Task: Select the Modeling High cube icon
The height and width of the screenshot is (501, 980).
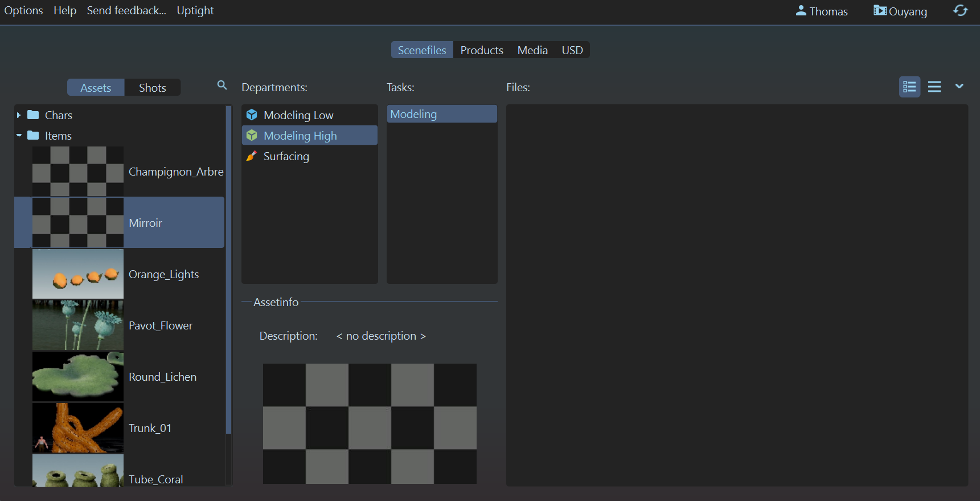Action: tap(252, 136)
